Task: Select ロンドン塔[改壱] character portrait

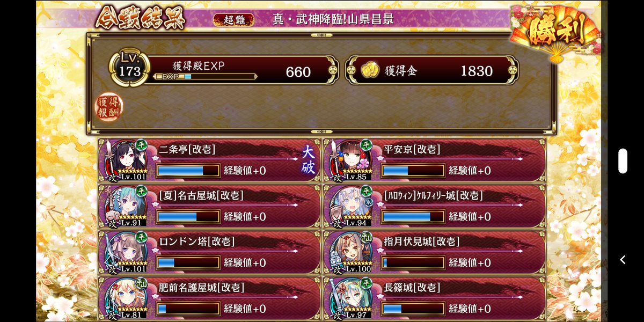Action: (x=125, y=252)
